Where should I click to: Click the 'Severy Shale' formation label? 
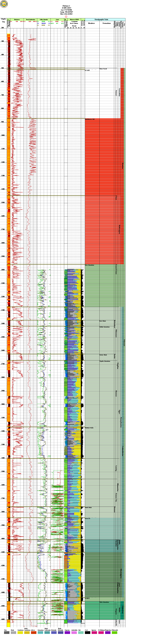(x=103, y=355)
